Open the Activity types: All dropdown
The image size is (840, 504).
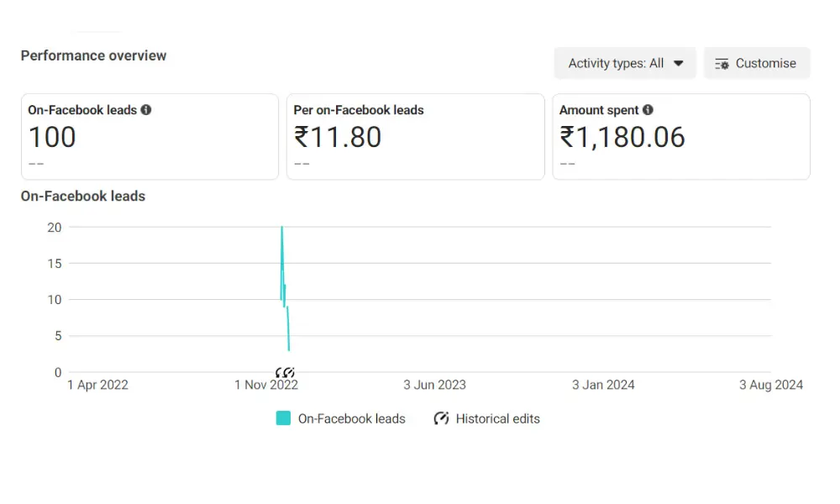tap(625, 63)
